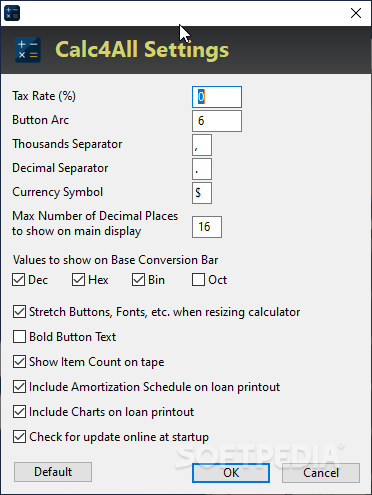Edit the Decimal Separator field
The image size is (372, 495).
point(202,169)
